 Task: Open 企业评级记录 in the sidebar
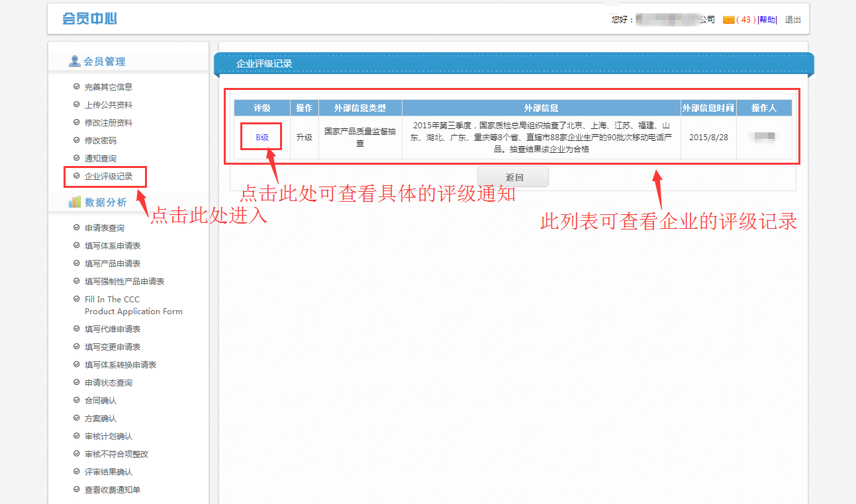point(109,177)
